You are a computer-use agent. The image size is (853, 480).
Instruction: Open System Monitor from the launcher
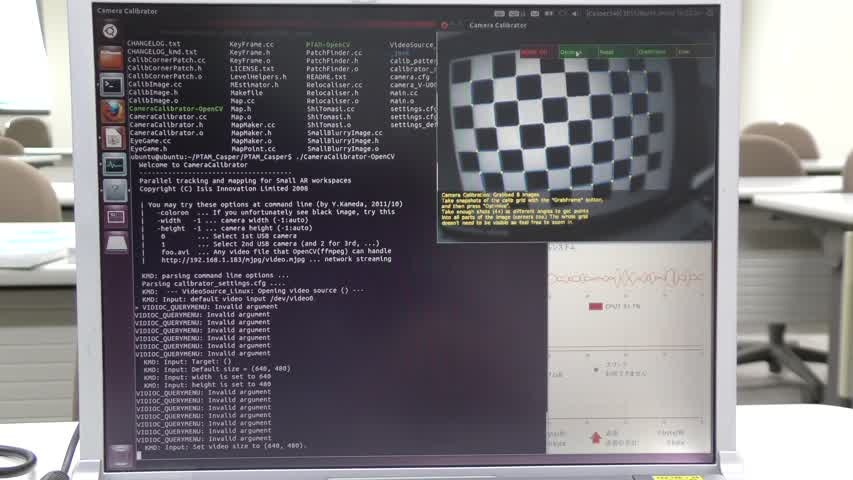[x=115, y=165]
